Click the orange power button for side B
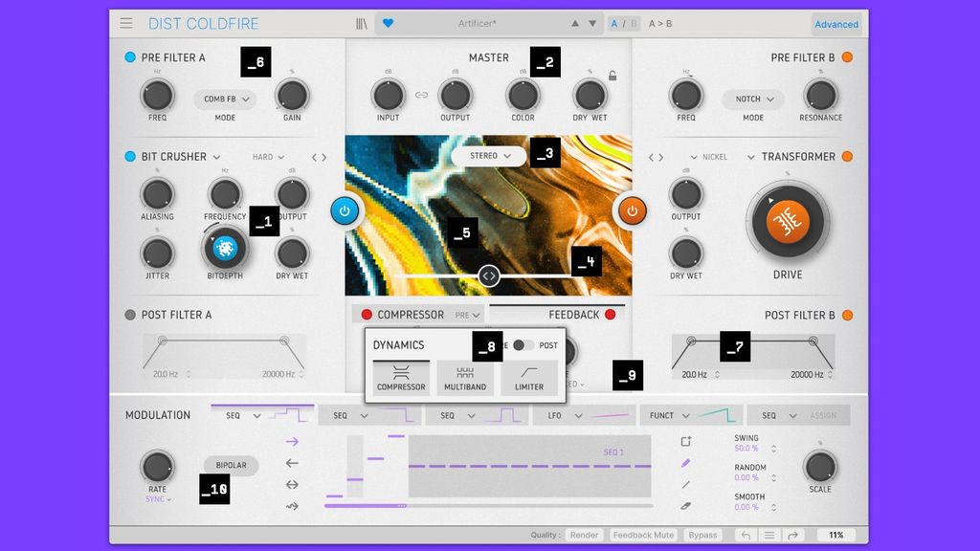 point(632,211)
